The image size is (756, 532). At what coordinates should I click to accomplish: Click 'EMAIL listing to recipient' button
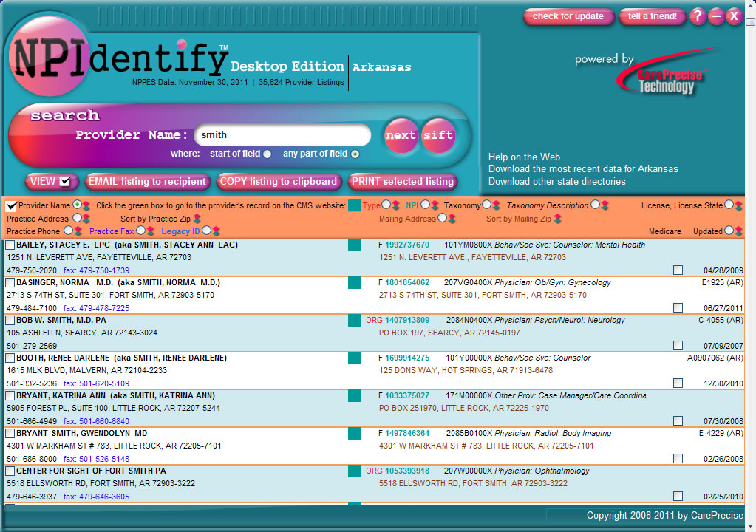pyautogui.click(x=147, y=182)
